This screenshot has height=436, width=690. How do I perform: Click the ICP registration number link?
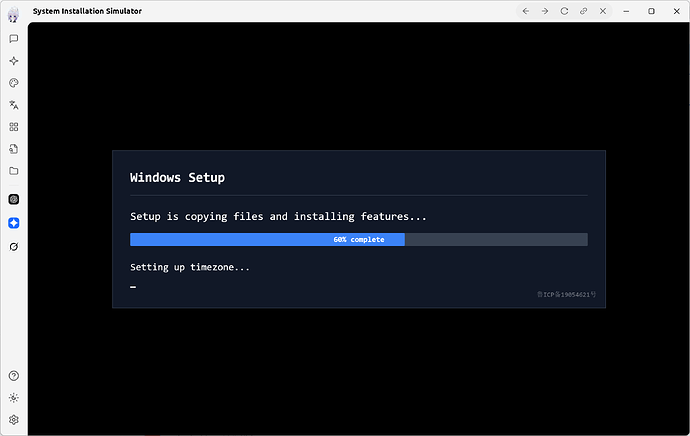pyautogui.click(x=566, y=294)
